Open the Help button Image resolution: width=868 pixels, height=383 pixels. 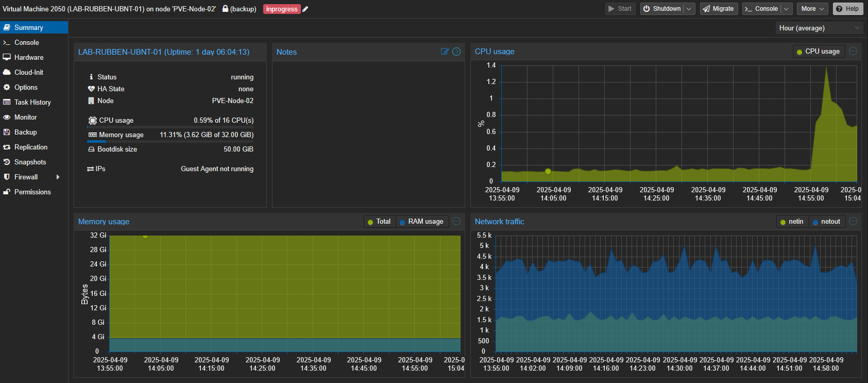pos(847,9)
